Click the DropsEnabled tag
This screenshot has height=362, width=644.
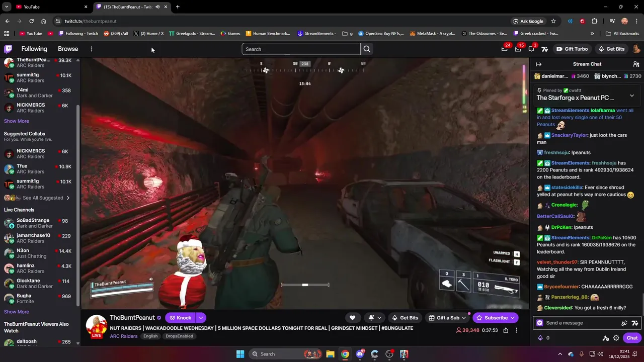179,336
